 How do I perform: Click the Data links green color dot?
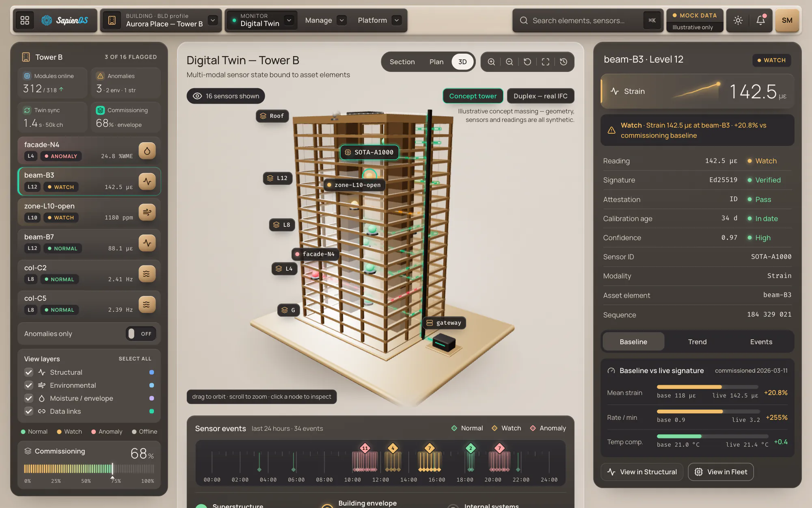coord(151,411)
